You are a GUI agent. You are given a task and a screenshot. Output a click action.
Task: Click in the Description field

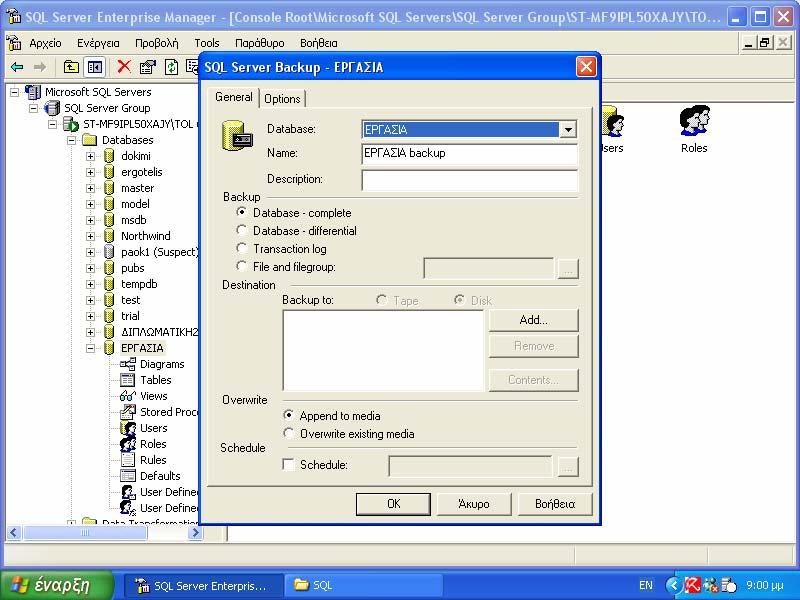pos(469,180)
